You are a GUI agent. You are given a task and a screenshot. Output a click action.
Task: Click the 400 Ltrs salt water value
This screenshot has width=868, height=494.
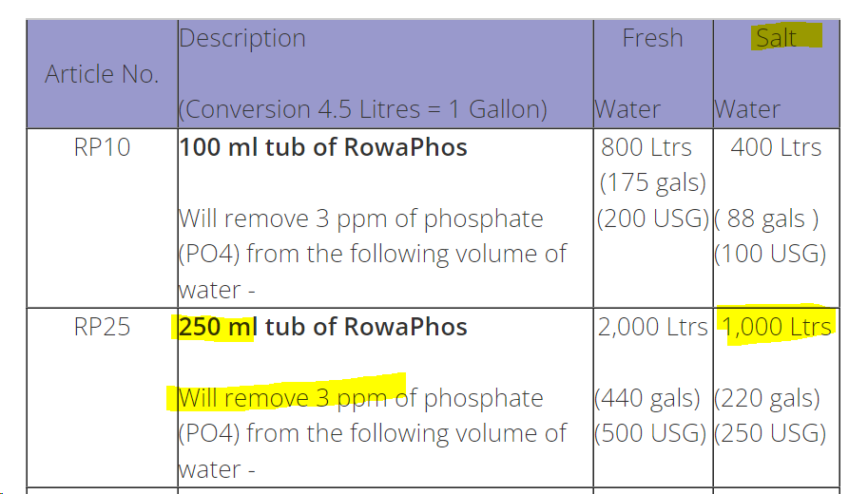[776, 147]
